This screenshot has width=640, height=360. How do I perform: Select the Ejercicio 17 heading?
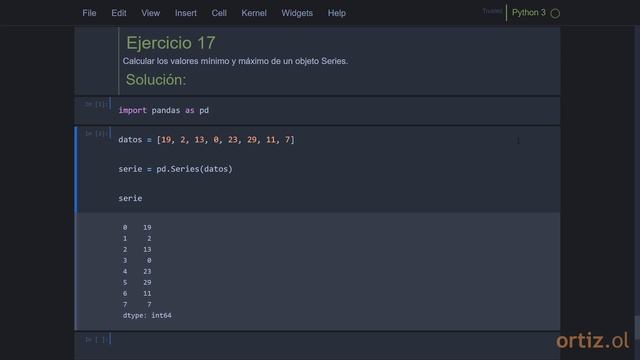pyautogui.click(x=171, y=43)
